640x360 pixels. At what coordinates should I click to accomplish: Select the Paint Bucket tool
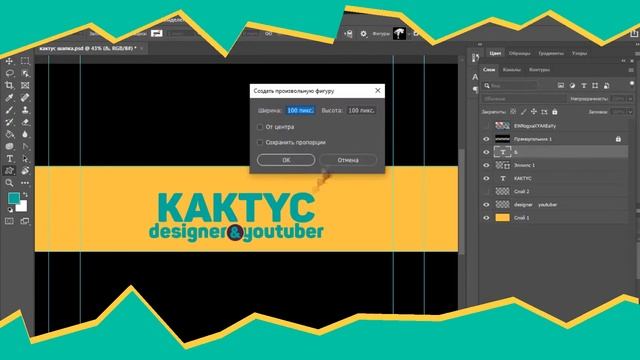pos(9,134)
